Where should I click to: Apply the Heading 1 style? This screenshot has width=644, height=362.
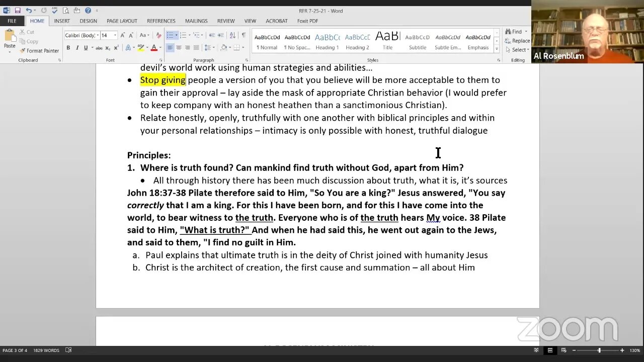[327, 41]
